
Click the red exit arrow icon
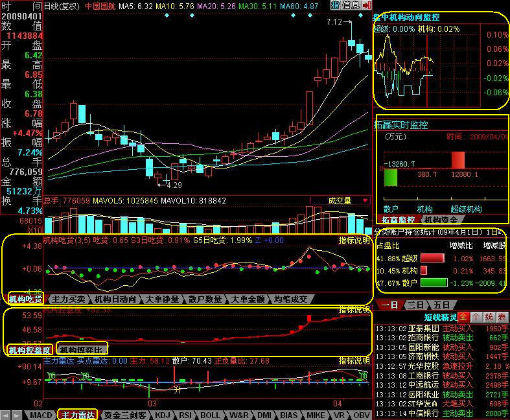point(367,5)
